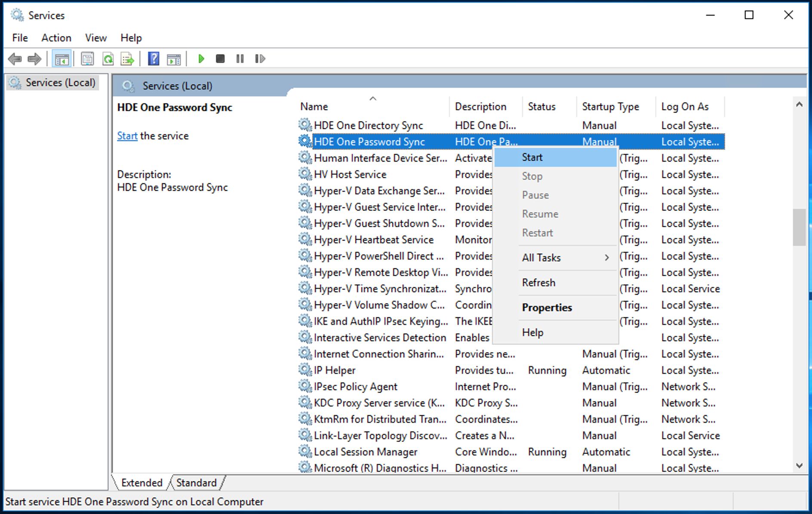Open the File menu
Image resolution: width=812 pixels, height=514 pixels.
pos(20,38)
